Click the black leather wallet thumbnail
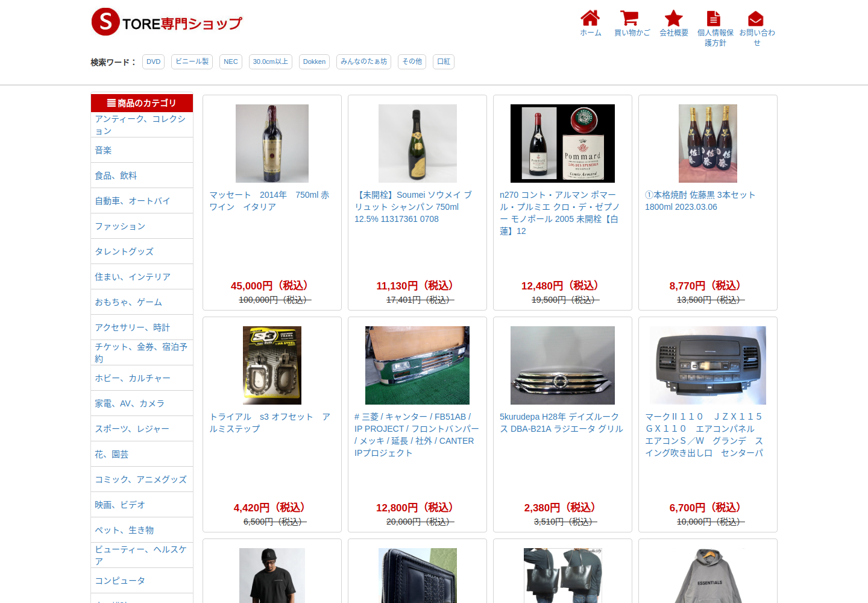Screen dimensions: 868x603 pos(417,575)
